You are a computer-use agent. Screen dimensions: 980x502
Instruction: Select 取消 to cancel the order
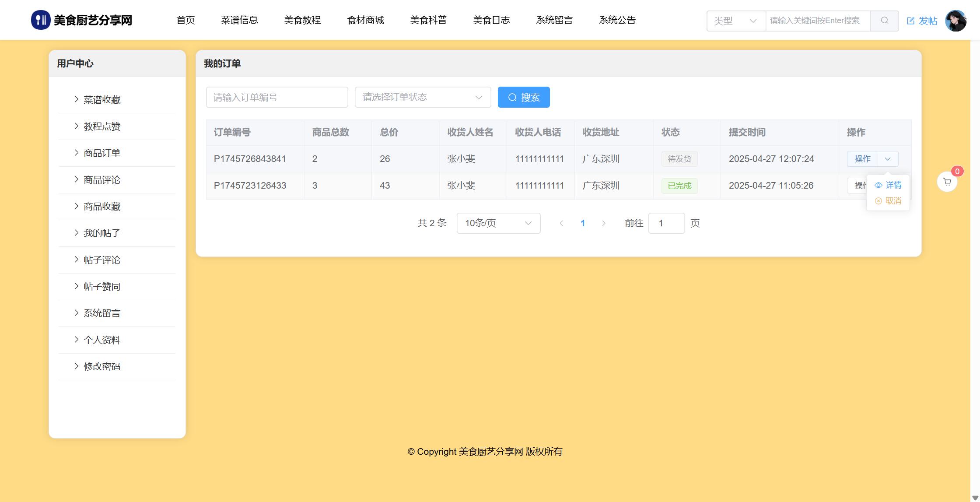tap(888, 201)
